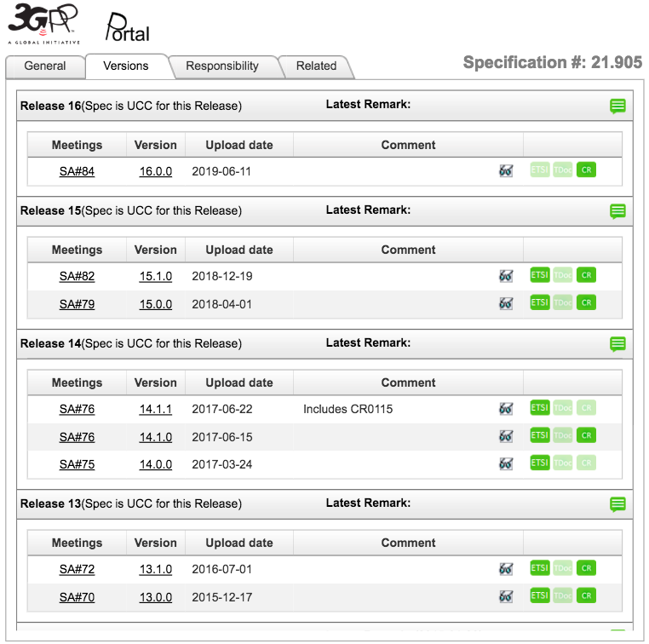This screenshot has width=649, height=644.
Task: Click CR icon for version 13.0.0
Action: coord(586,596)
